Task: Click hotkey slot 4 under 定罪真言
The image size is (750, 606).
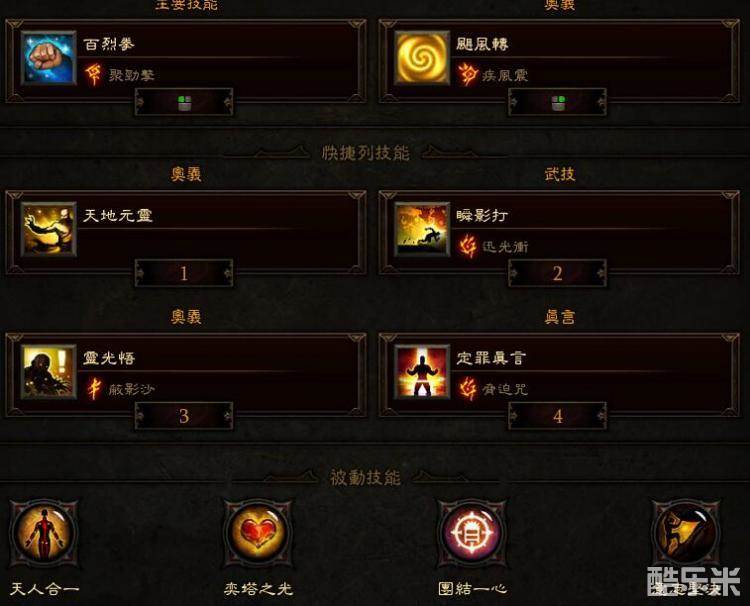Action: pos(558,416)
